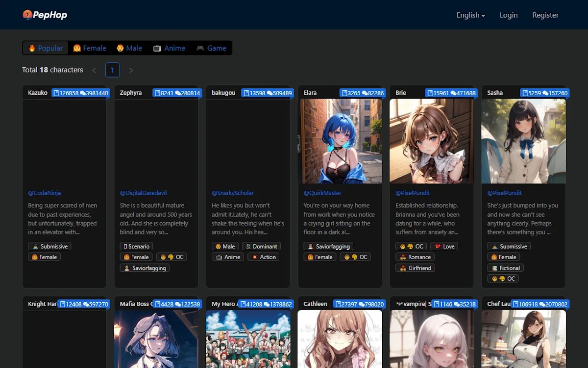Visit @DigitalDaredevil creator profile
The width and height of the screenshot is (588, 368).
pyautogui.click(x=143, y=193)
